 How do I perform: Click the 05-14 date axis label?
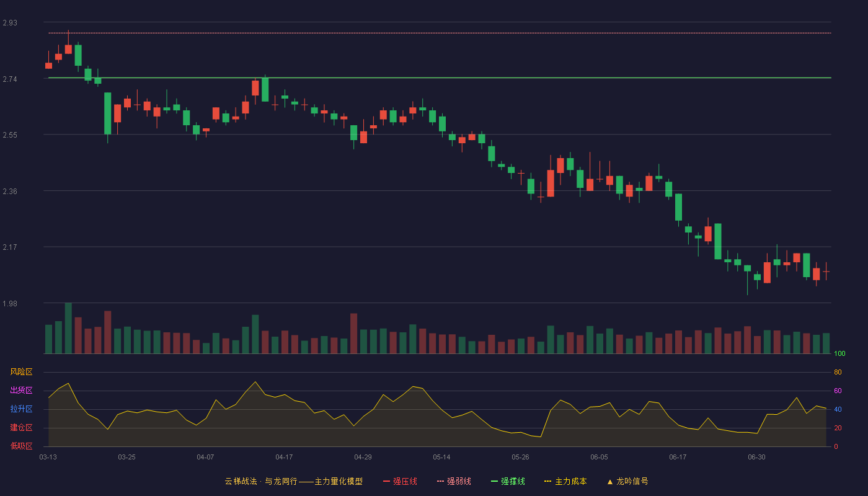click(x=441, y=457)
